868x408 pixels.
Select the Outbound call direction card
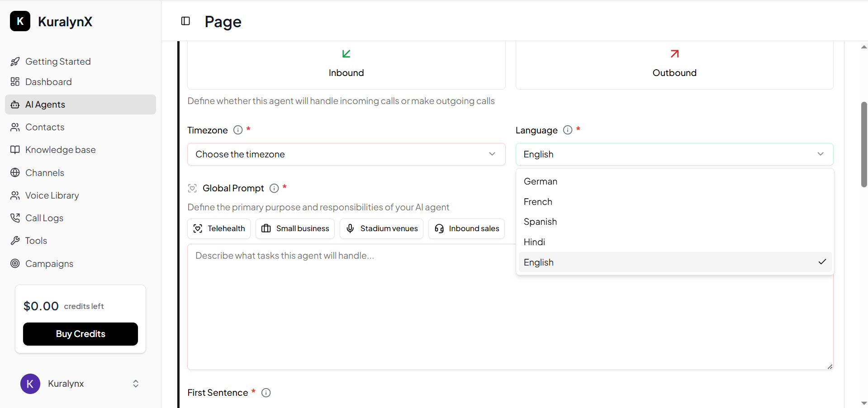(x=674, y=63)
